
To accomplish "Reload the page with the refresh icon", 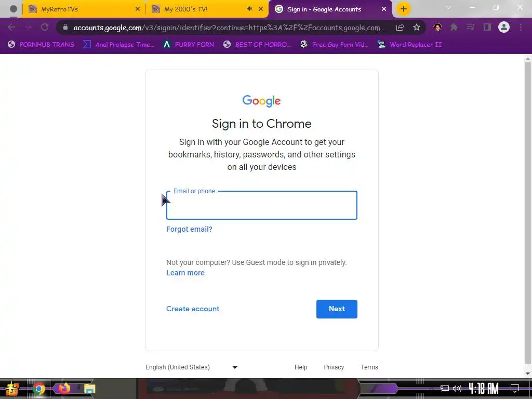I will [x=45, y=27].
